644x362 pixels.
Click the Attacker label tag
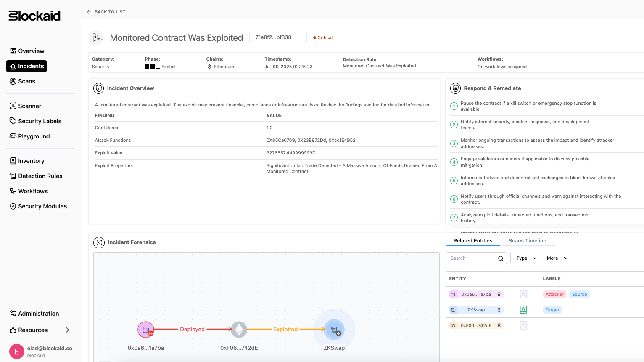(554, 294)
